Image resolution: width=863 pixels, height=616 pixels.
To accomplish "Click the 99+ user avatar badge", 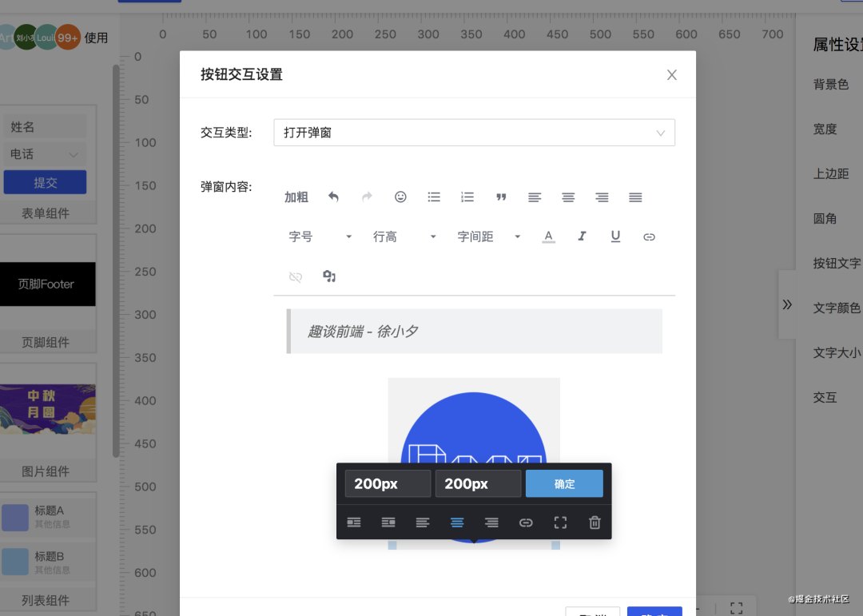I will click(x=68, y=38).
